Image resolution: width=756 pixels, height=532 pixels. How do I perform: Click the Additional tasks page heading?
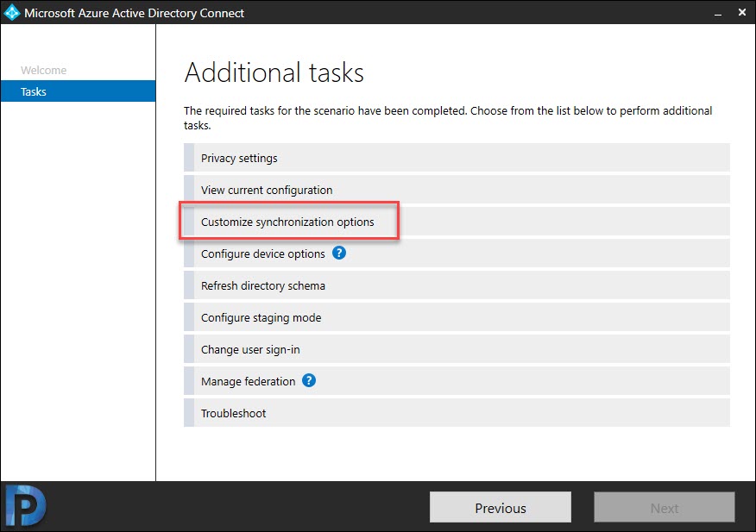274,72
